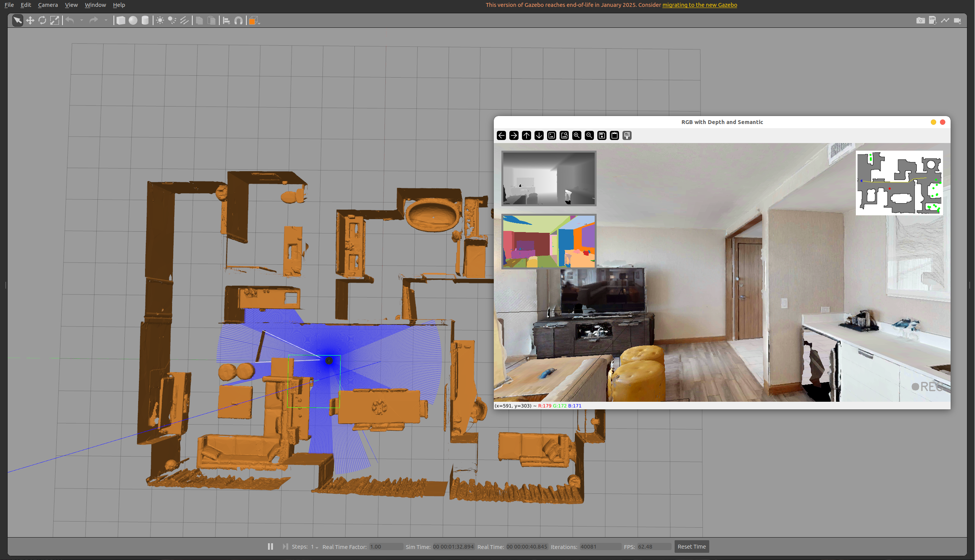The image size is (975, 560).
Task: Select the Rotate mode tool
Action: tap(42, 21)
